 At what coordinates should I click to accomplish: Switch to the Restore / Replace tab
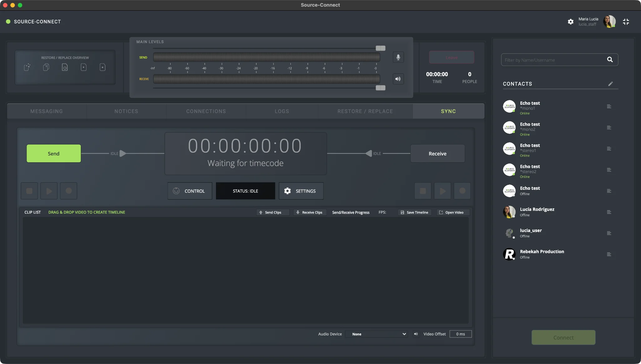[365, 111]
